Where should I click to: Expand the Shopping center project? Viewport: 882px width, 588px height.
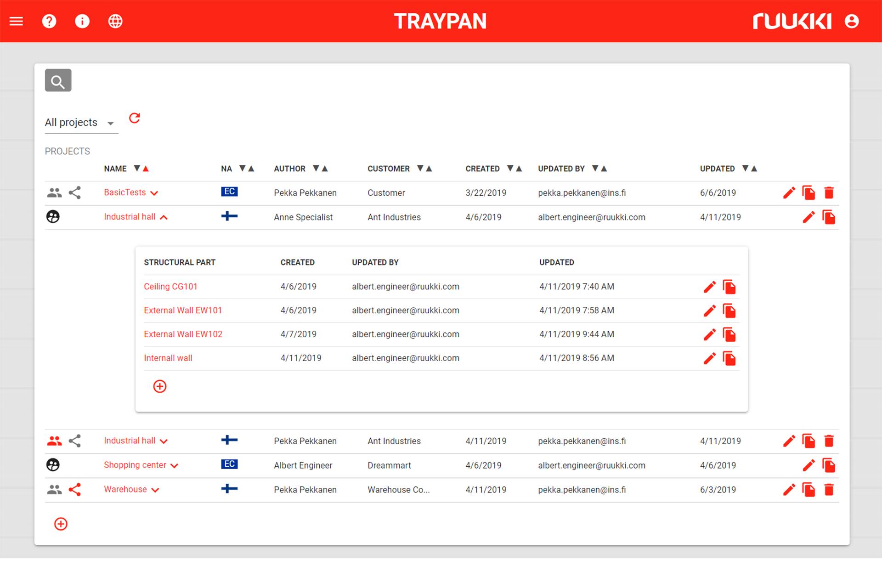(x=174, y=466)
